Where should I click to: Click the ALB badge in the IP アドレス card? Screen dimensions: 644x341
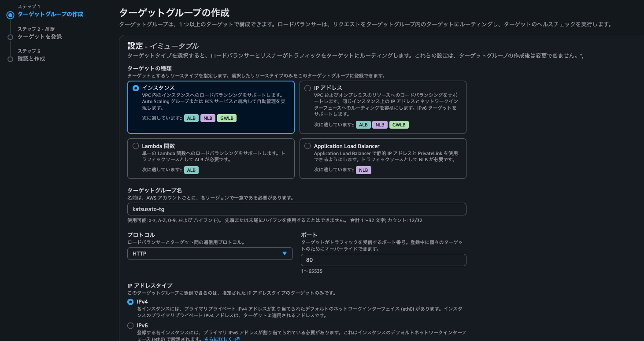coord(363,125)
